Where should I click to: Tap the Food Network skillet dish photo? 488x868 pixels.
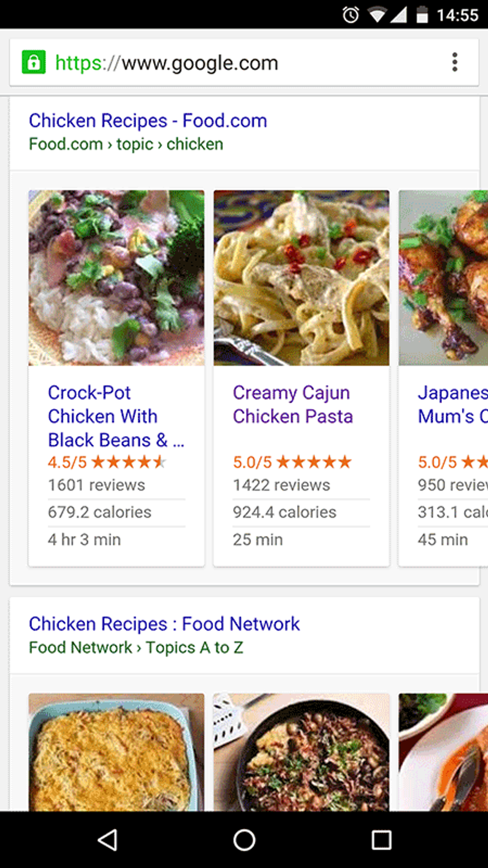pos(301,751)
